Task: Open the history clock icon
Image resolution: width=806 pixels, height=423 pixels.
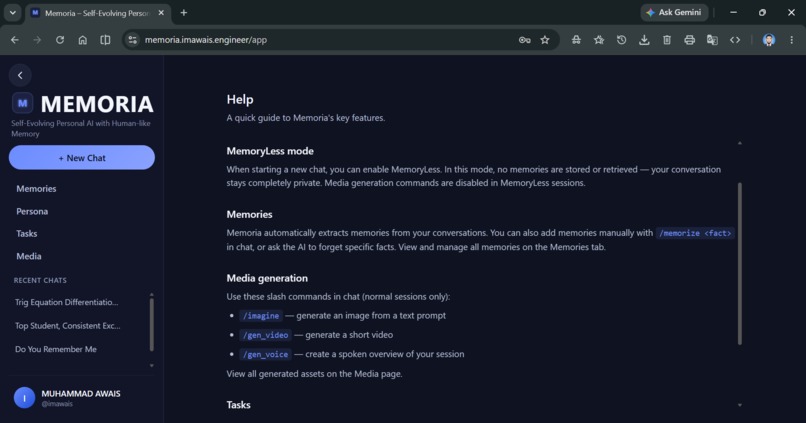Action: [621, 40]
